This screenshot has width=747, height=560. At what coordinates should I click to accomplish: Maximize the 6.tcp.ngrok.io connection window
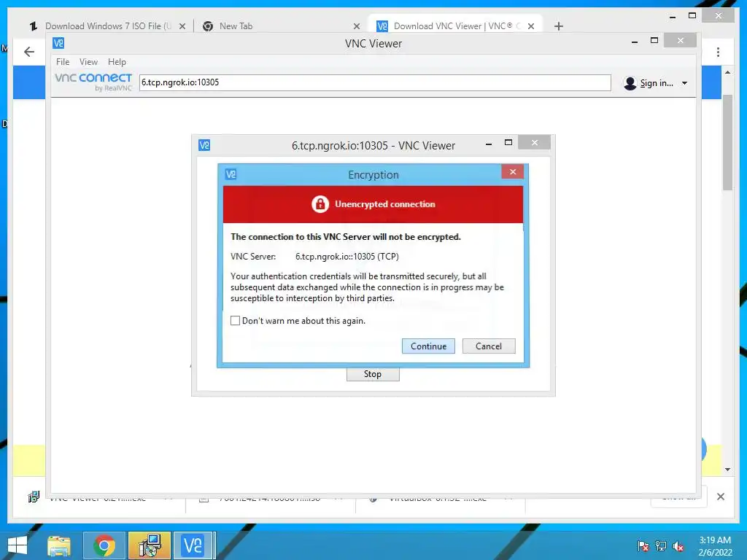(508, 143)
